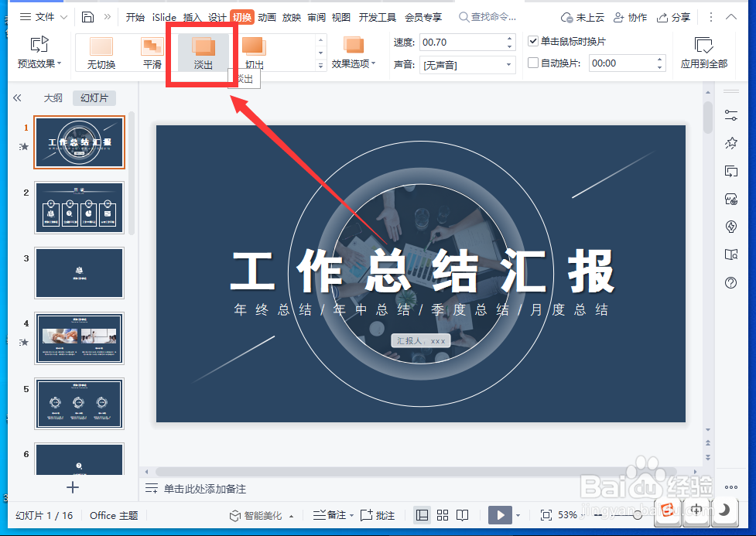
Task: Expand the quick access toolbar arrows
Action: [x=107, y=17]
